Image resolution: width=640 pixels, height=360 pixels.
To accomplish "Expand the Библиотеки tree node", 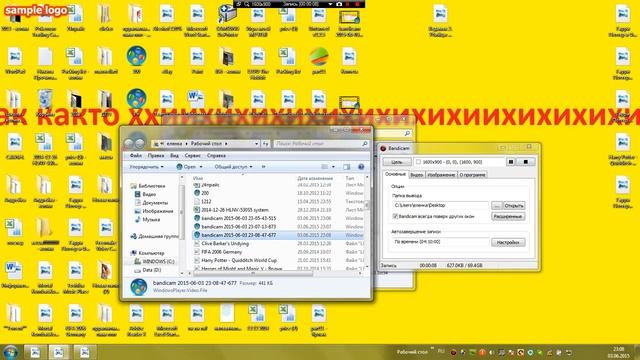I will [x=151, y=186].
